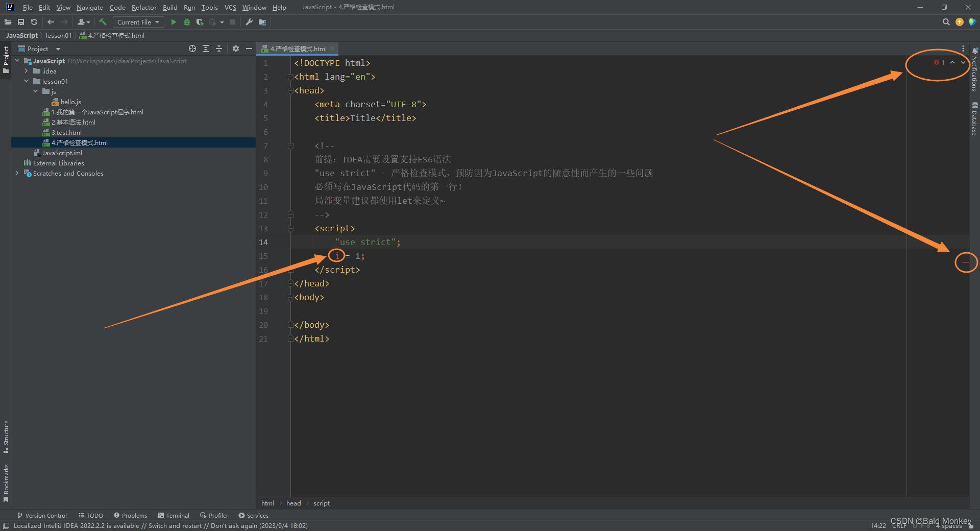The height and width of the screenshot is (531, 980).
Task: Open the Version Control tool window
Action: (x=42, y=516)
